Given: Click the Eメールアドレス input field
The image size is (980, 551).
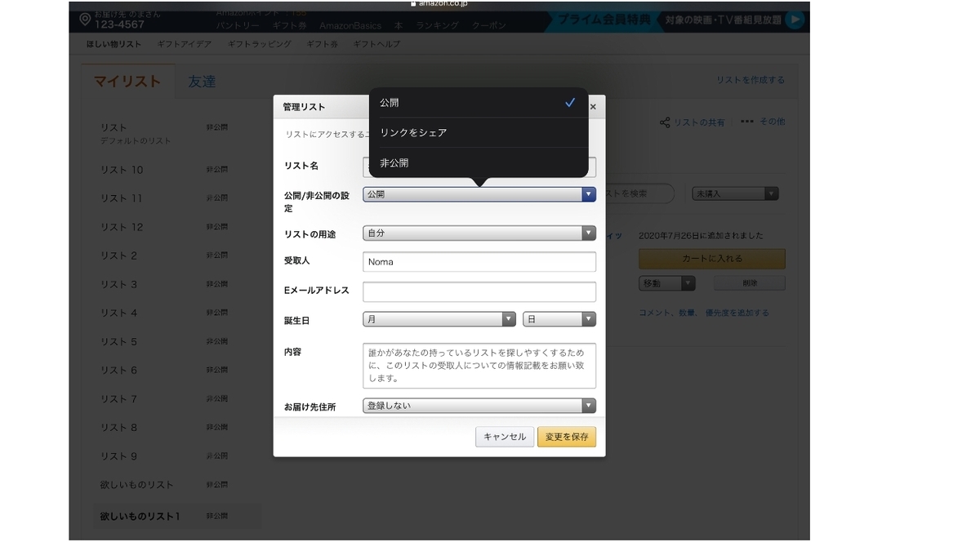Looking at the screenshot, I should pyautogui.click(x=479, y=291).
